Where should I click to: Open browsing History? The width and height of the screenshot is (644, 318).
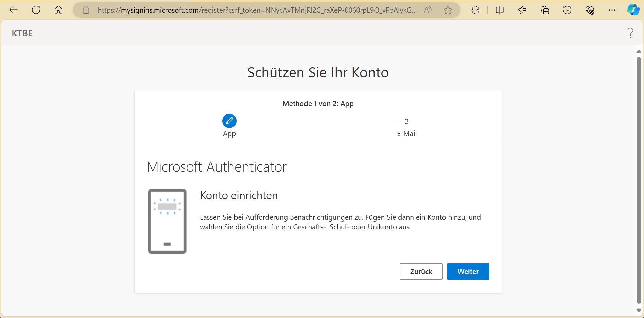pos(567,10)
